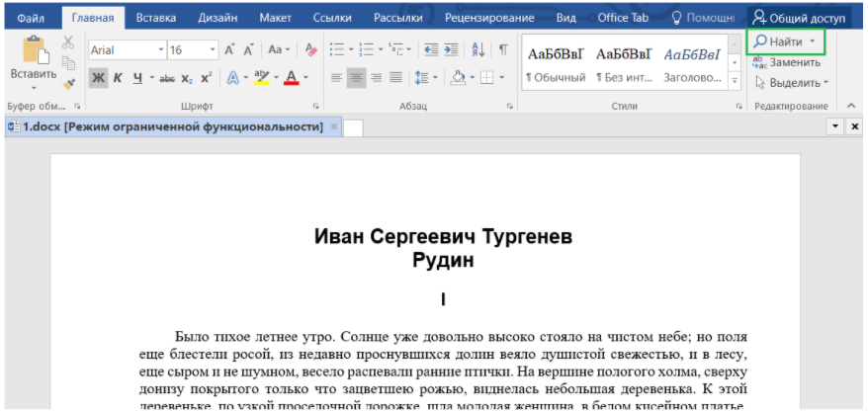
Task: Toggle Italic formatting (К)
Action: click(117, 78)
